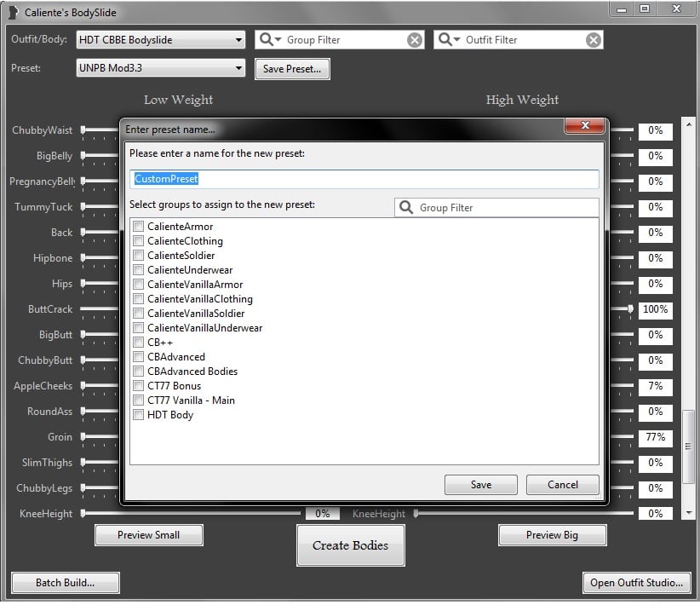The width and height of the screenshot is (700, 605).
Task: Clear the main Group Filter with its X icon
Action: tap(415, 40)
